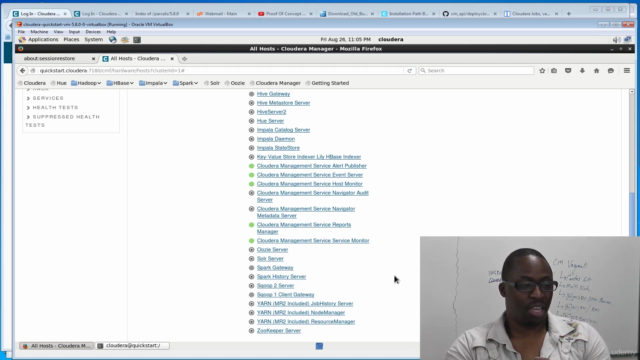
Task: Launch terminal icon in GNOME panel
Action: [x=137, y=40]
